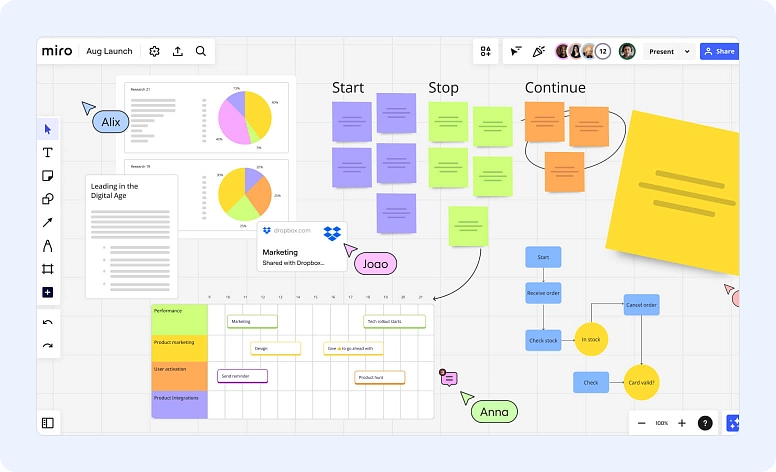Image resolution: width=776 pixels, height=472 pixels.
Task: Open the 12 more collaborators badge
Action: coord(603,51)
